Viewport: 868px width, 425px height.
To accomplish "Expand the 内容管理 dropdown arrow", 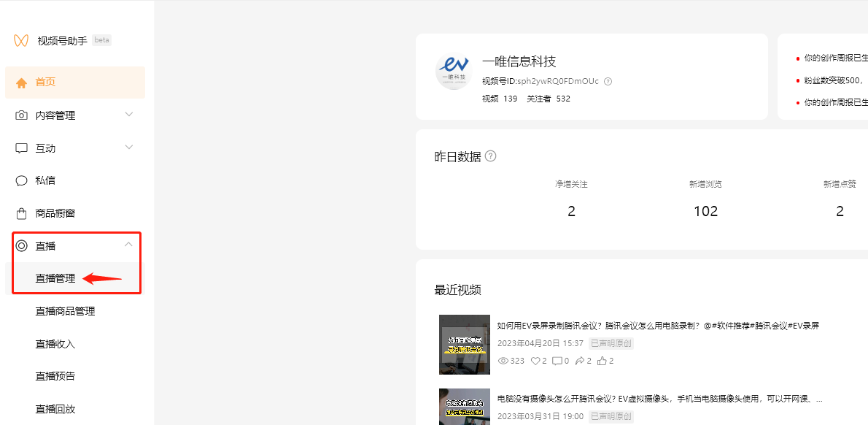I will pos(128,115).
